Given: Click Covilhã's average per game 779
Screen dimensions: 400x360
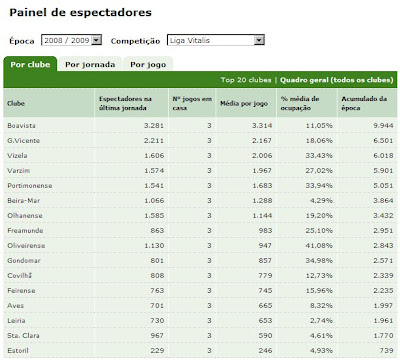Looking at the screenshot, I should pyautogui.click(x=265, y=276).
